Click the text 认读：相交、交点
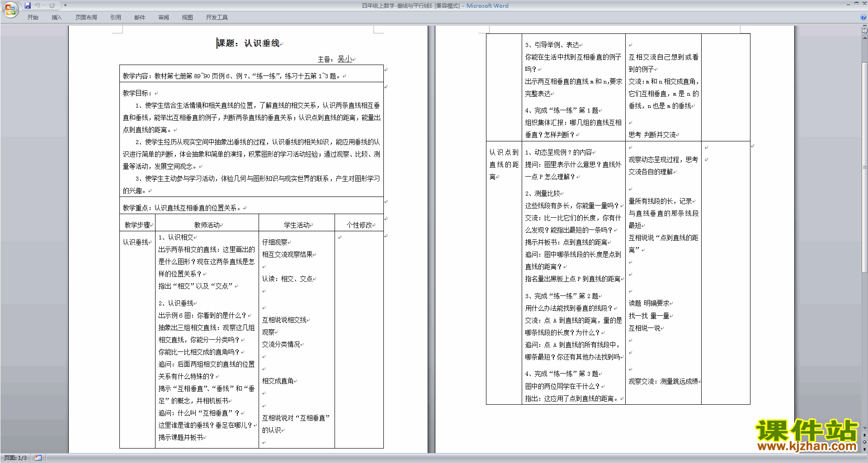This screenshot has height=463, width=868. (288, 279)
